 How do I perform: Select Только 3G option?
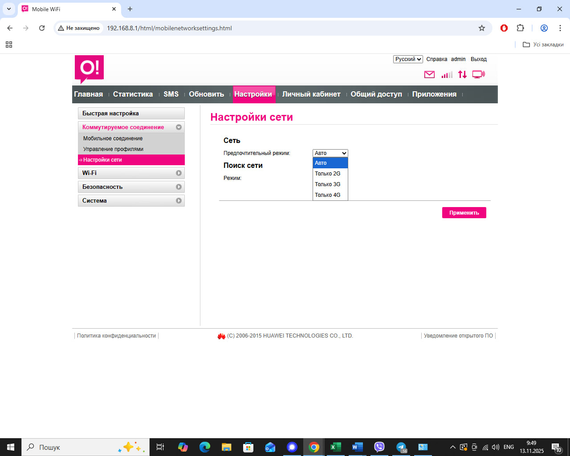pyautogui.click(x=330, y=184)
